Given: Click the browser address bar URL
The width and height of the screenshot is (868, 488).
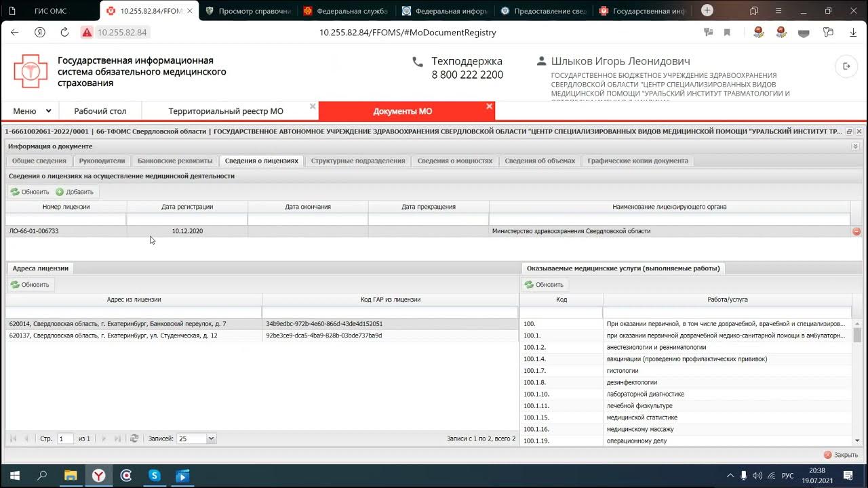Looking at the screenshot, I should [408, 33].
